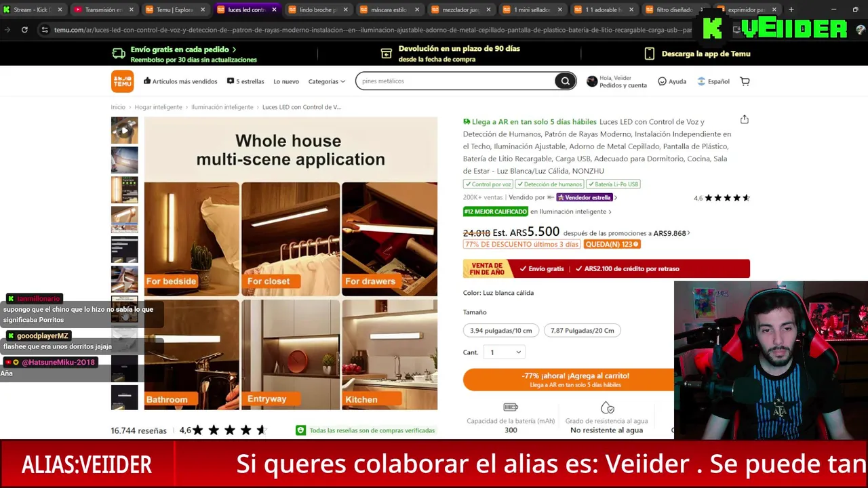
Task: Open Hogar inteligente breadcrumb
Action: click(158, 107)
